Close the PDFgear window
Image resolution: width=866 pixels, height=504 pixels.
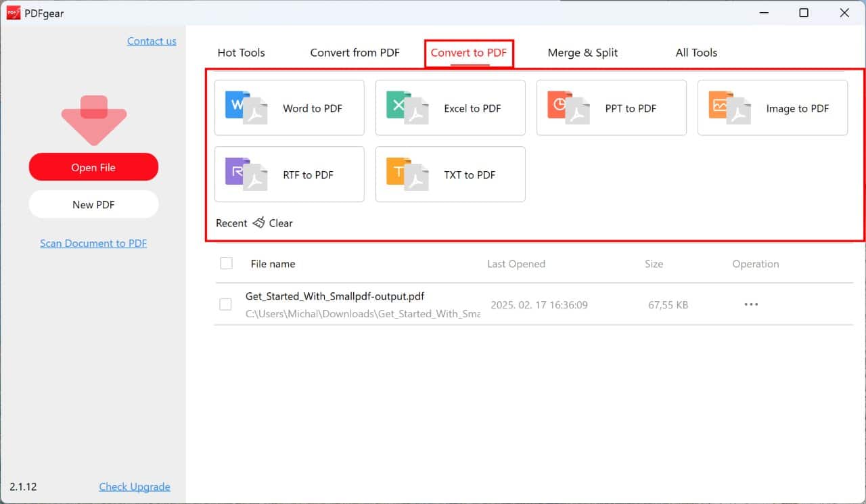coord(844,13)
